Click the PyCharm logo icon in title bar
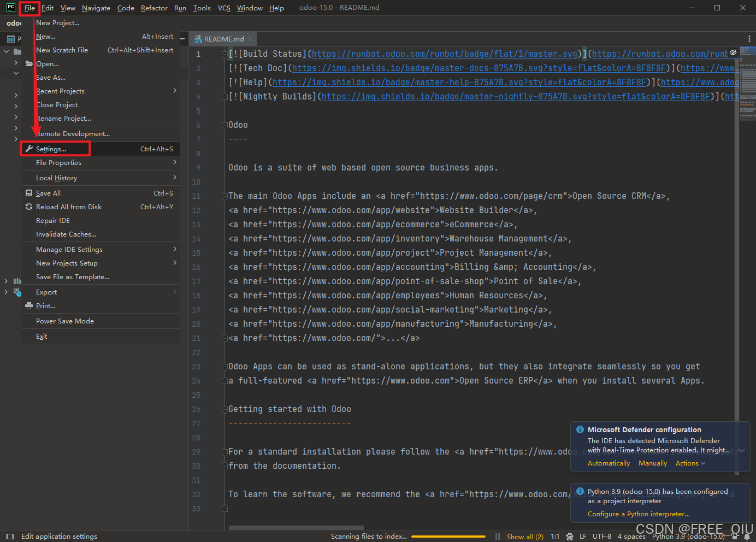 (x=10, y=8)
